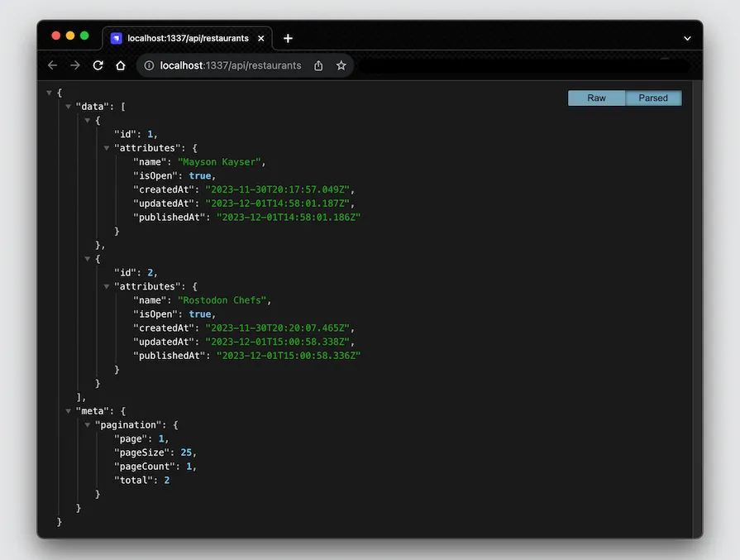Collapse the pagination object
740x560 pixels.
[87, 424]
